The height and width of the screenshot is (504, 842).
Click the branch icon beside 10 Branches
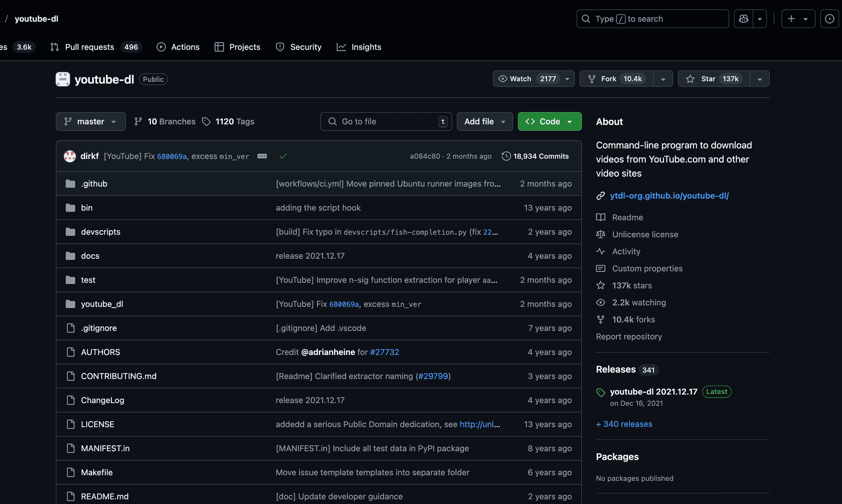pos(138,121)
